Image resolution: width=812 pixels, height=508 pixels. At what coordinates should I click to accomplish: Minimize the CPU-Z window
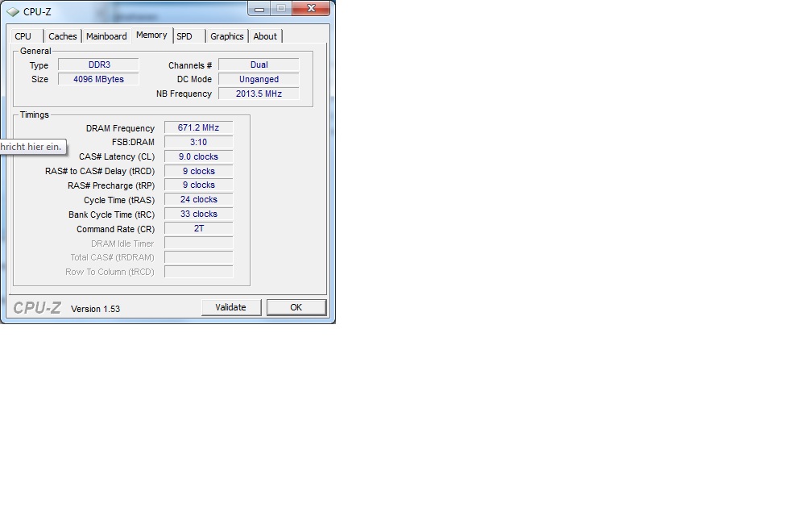(x=259, y=8)
